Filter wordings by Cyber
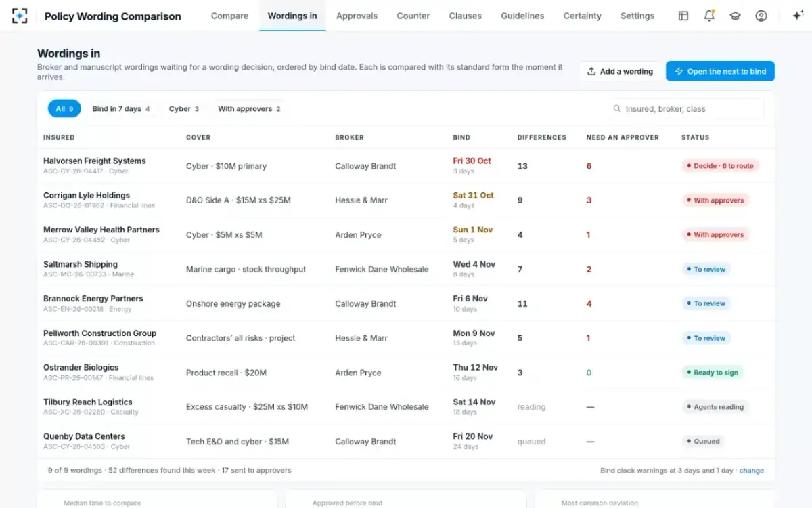812x508 pixels. (x=184, y=108)
